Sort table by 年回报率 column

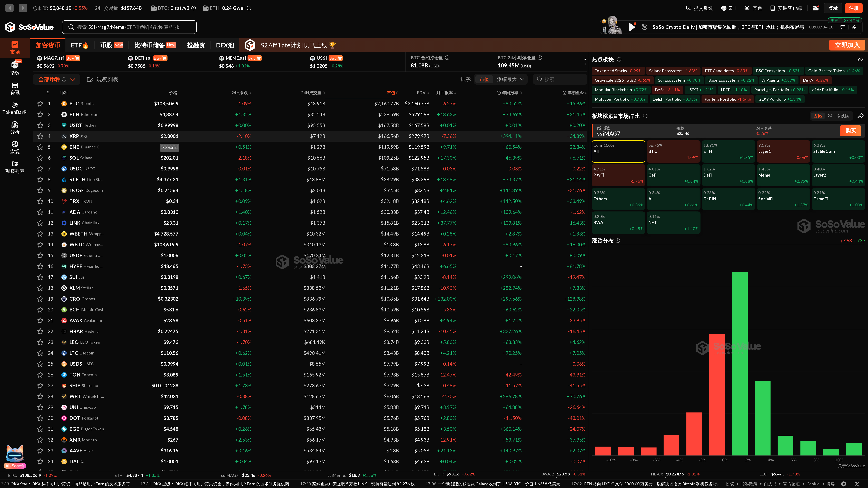tap(509, 93)
